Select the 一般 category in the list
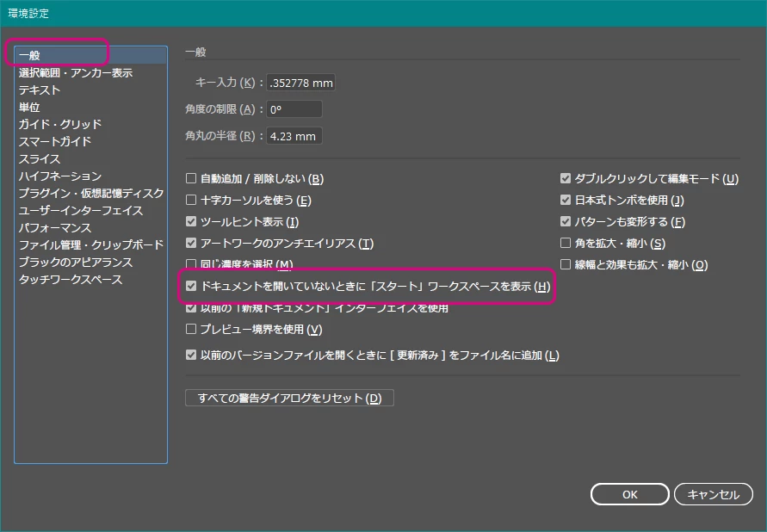Viewport: 767px width, 532px height. coord(91,55)
